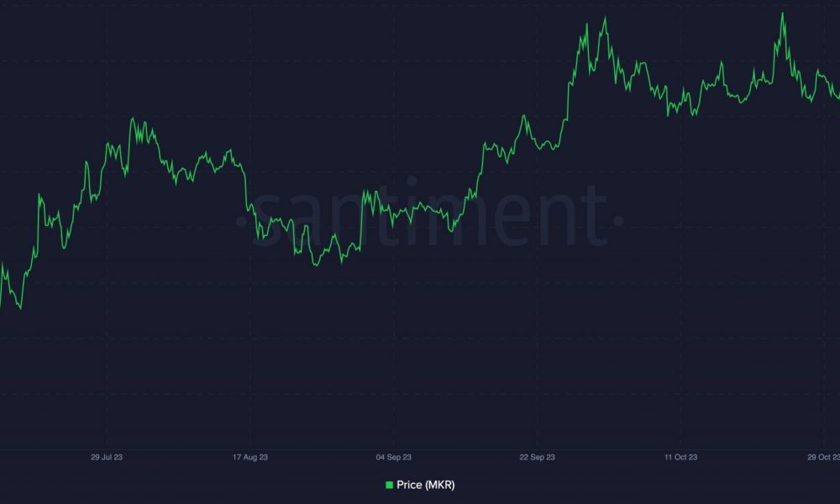Toggle the Price (MKR) legend label

(425, 485)
